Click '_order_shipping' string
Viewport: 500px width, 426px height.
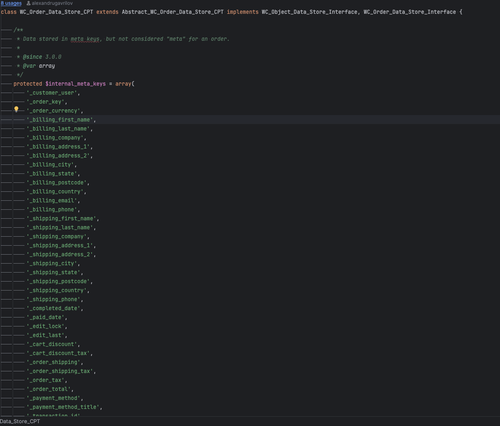53,363
